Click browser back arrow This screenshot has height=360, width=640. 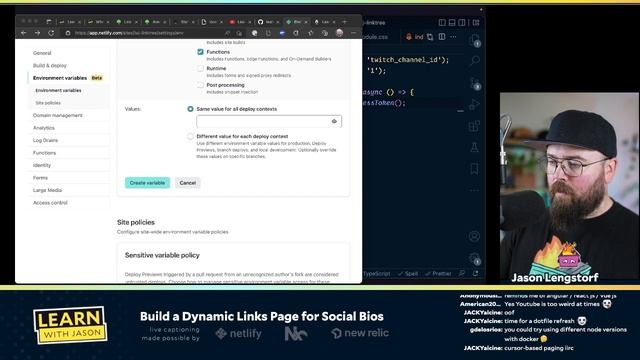pos(24,33)
